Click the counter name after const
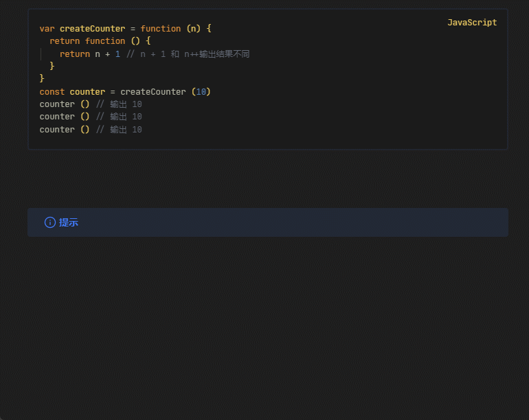The width and height of the screenshot is (529, 420). 87,92
